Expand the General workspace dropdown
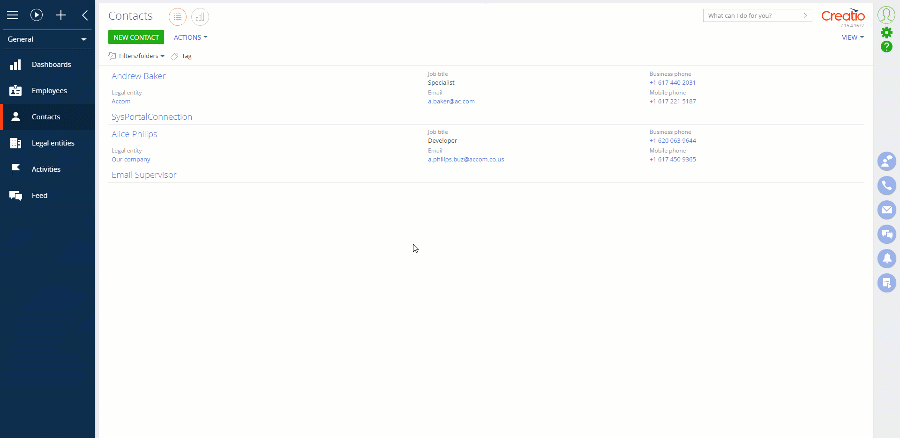The width and height of the screenshot is (900, 438). 47,40
